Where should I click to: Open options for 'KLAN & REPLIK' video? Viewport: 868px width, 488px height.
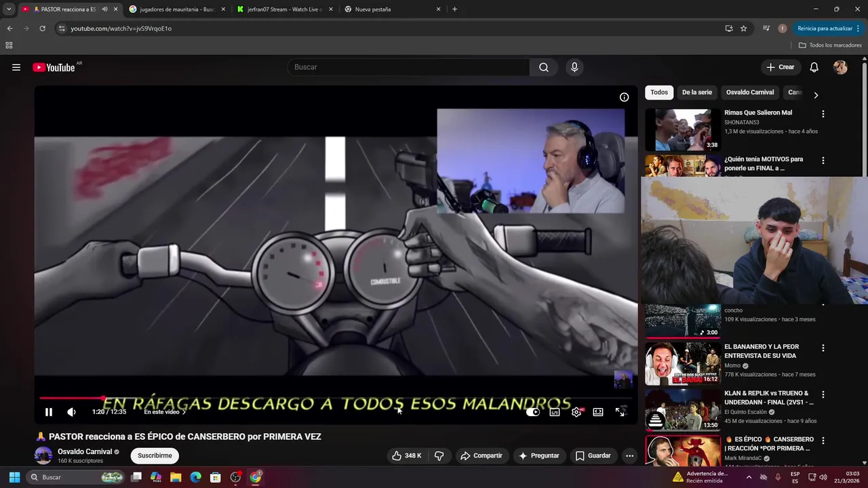point(823,394)
